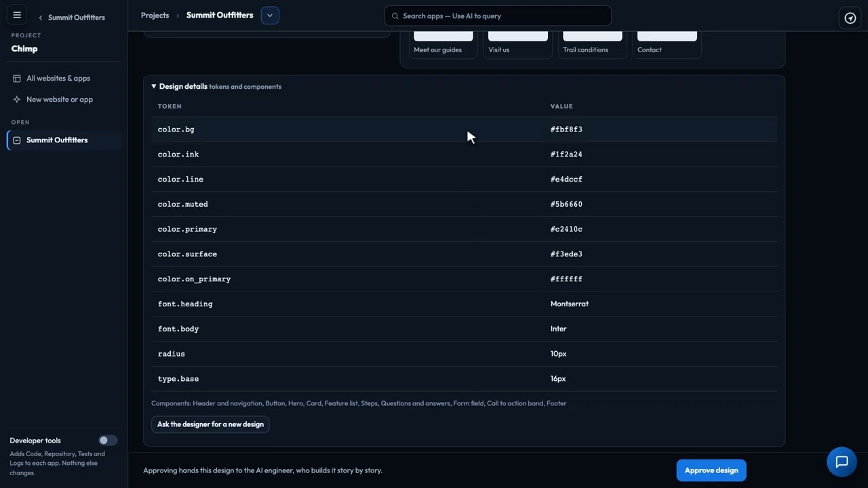This screenshot has width=868, height=488.
Task: Click the font.body token
Action: (x=178, y=329)
